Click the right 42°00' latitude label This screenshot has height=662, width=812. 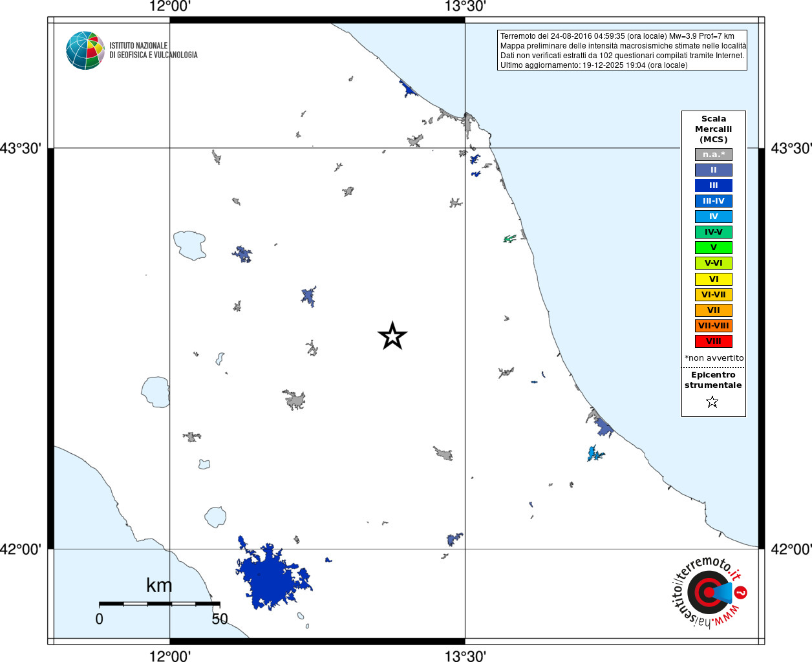[x=791, y=550]
